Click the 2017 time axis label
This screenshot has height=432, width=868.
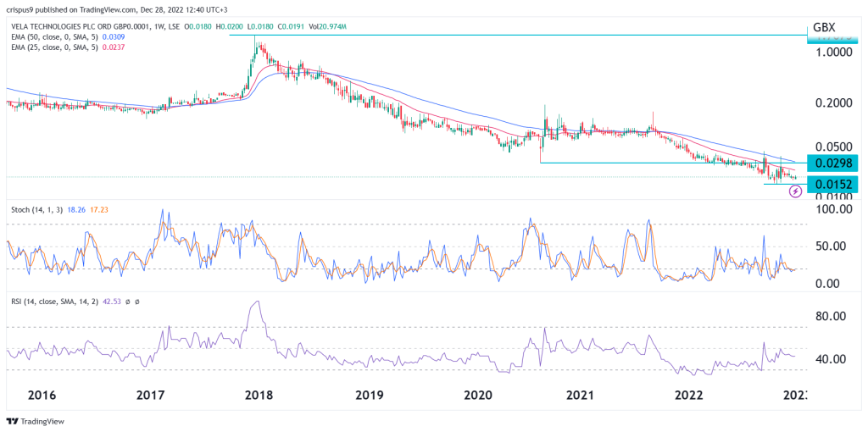150,396
